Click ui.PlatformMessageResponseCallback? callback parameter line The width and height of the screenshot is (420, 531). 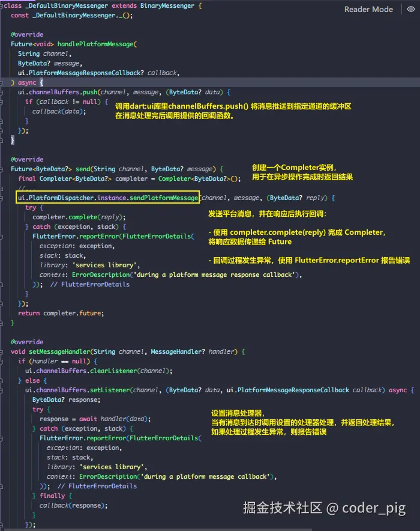click(x=98, y=73)
